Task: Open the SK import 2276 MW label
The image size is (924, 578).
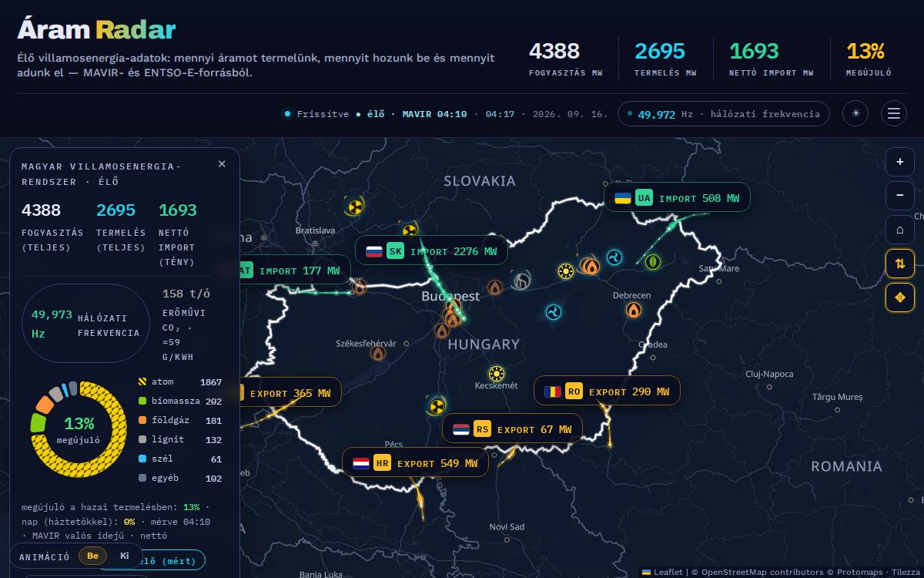Action: (x=431, y=251)
